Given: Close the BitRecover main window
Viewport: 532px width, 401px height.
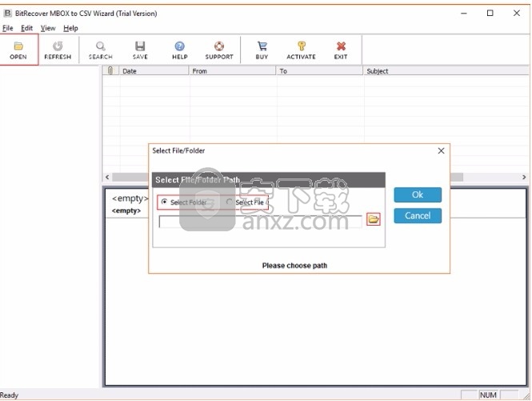Looking at the screenshot, I should tap(516, 14).
